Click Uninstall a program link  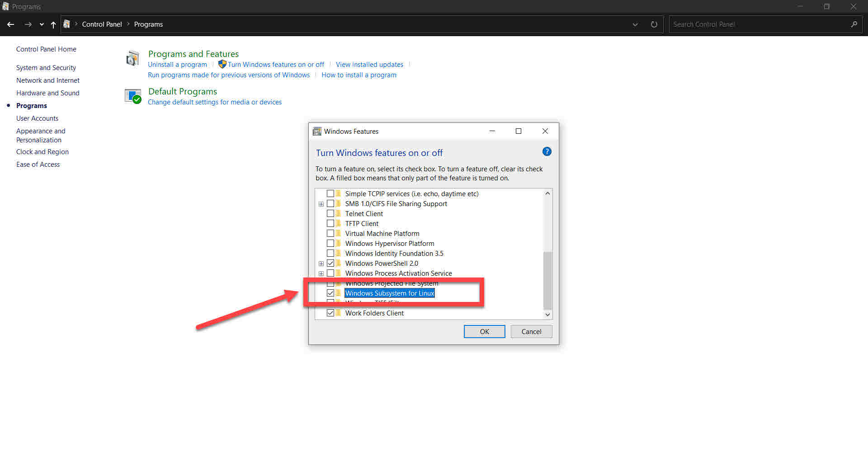177,65
